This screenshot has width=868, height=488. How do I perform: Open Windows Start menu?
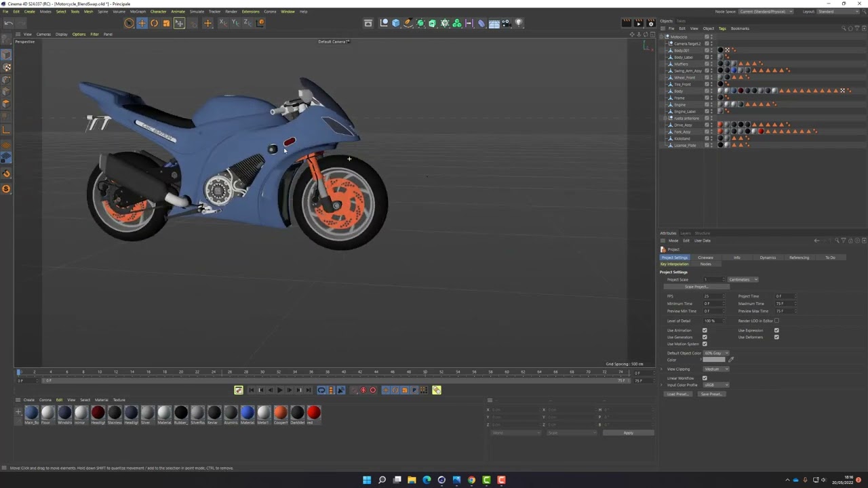pyautogui.click(x=367, y=480)
